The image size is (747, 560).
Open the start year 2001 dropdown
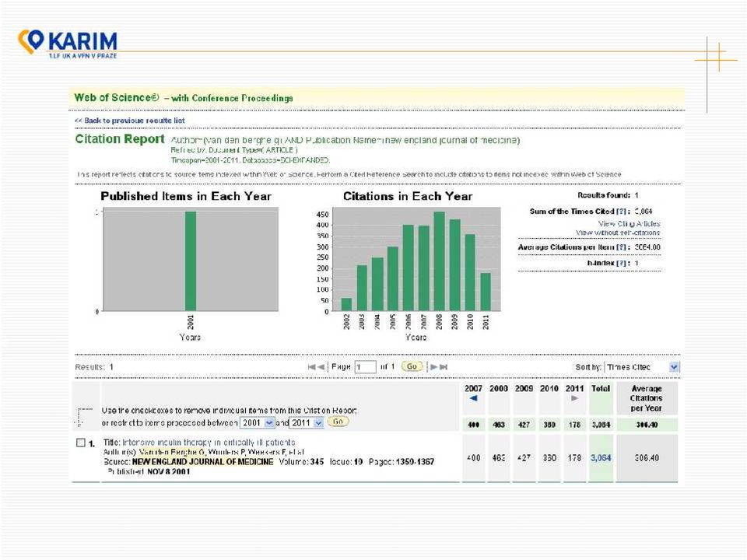click(x=258, y=422)
